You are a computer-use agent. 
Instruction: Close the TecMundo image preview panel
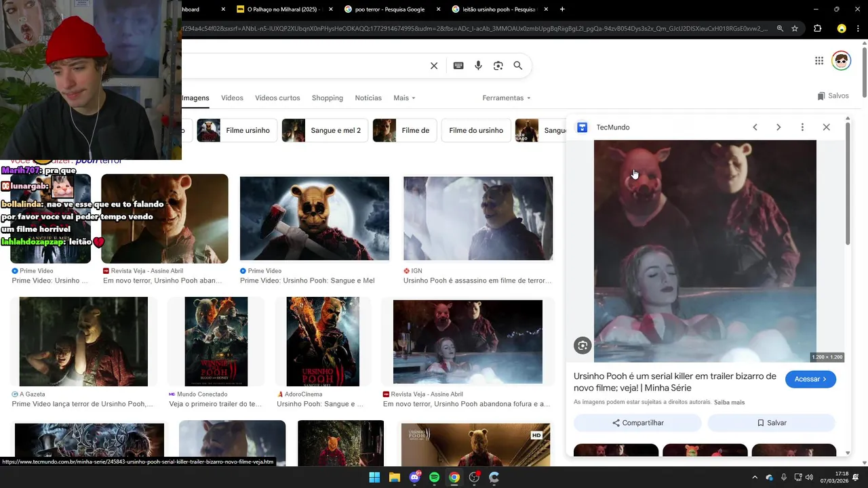pyautogui.click(x=826, y=127)
